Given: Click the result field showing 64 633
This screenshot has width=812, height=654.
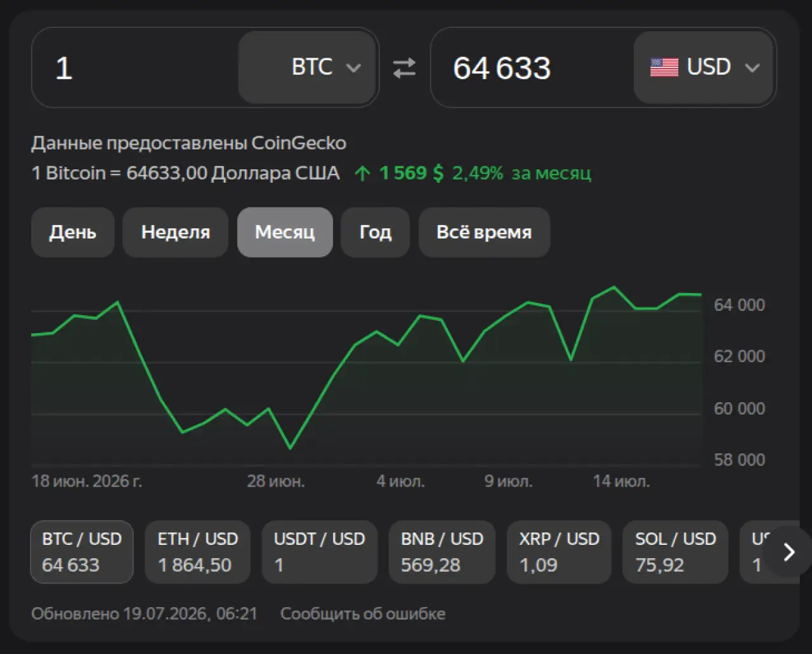Looking at the screenshot, I should [x=532, y=68].
